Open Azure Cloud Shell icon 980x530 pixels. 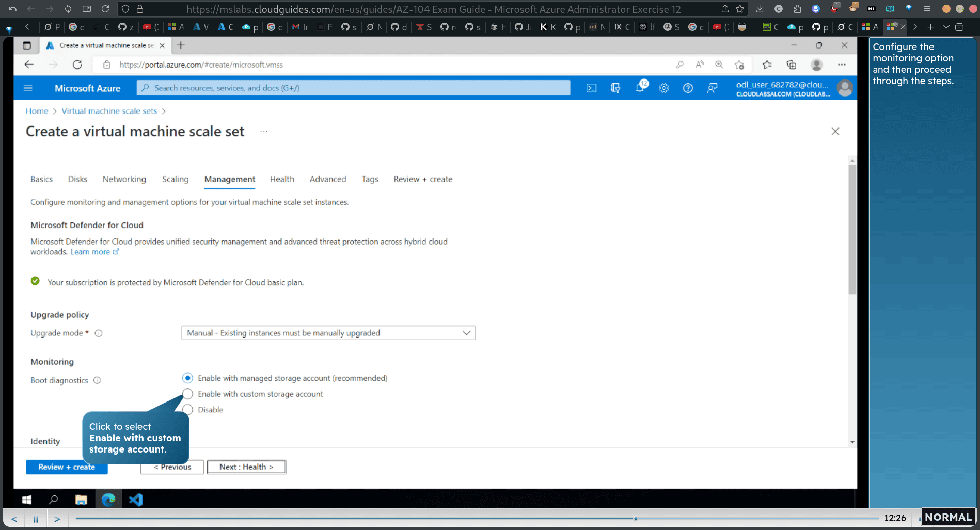point(591,88)
